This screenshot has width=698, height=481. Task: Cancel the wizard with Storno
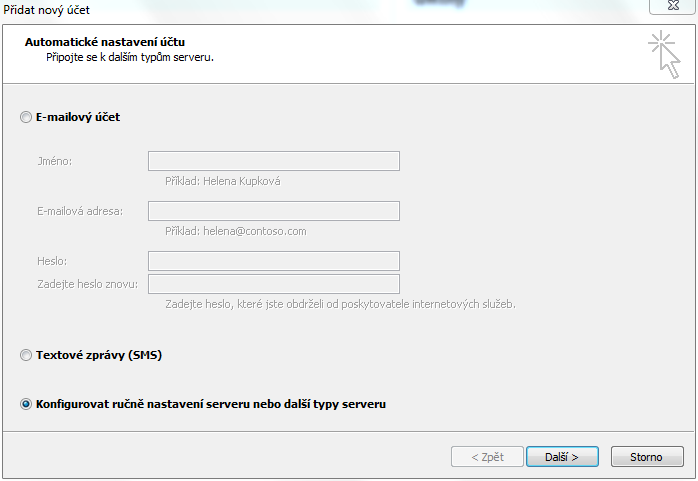(647, 457)
